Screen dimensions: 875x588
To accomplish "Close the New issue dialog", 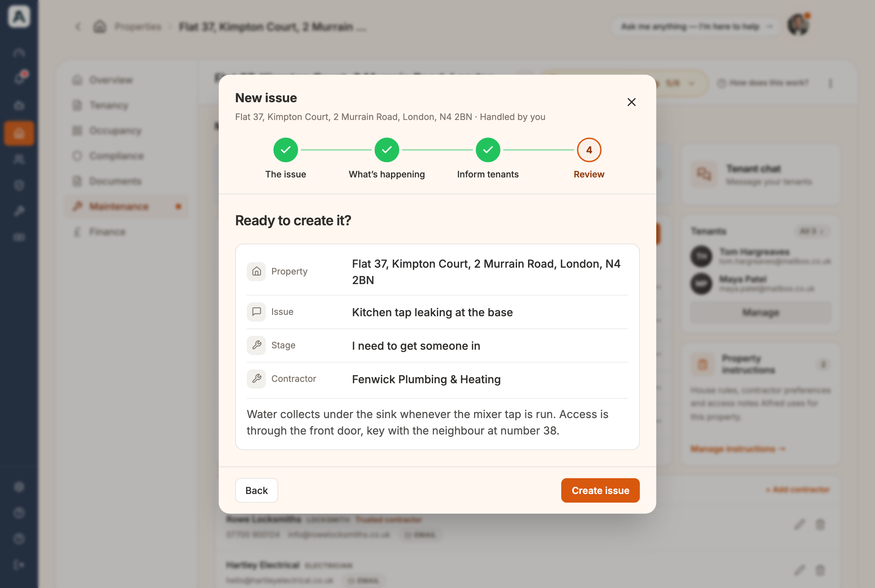I will coord(631,102).
